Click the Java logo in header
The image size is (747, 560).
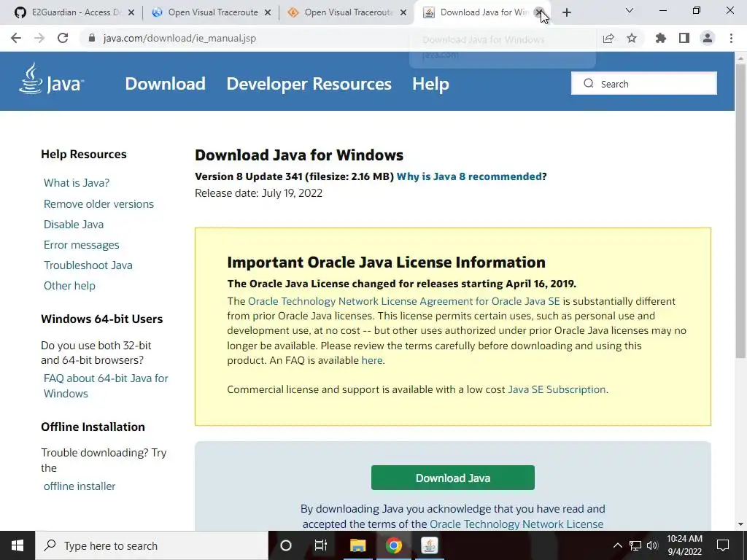coord(51,79)
